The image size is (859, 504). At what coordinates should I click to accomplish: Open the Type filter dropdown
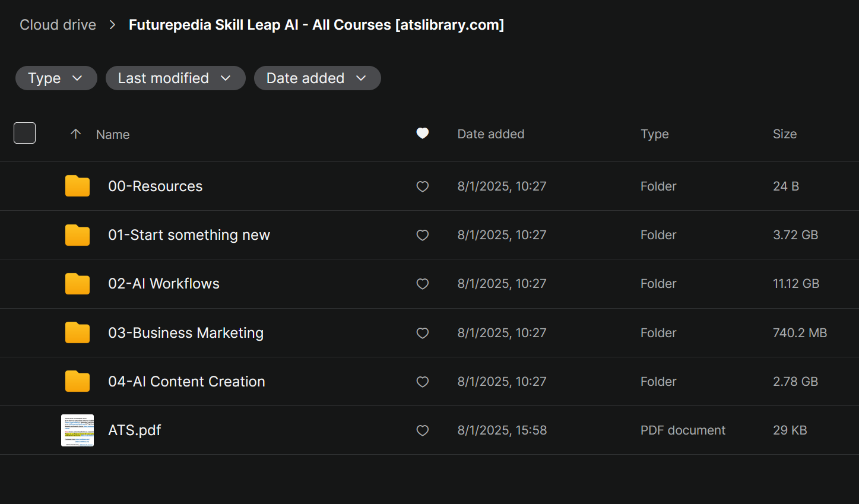point(56,78)
